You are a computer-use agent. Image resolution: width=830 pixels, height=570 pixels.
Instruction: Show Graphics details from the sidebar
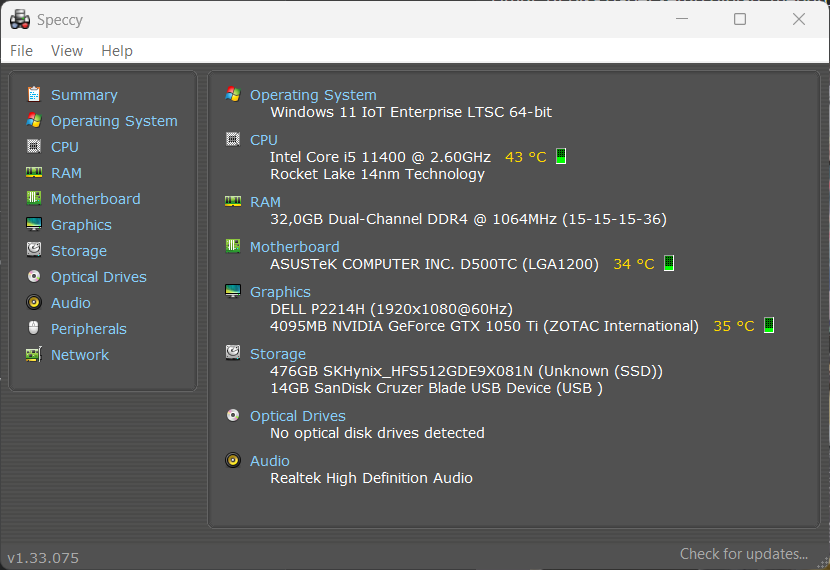click(81, 225)
